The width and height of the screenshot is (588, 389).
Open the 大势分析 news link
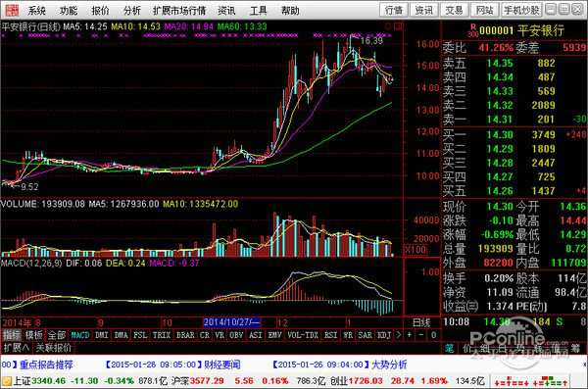pyautogui.click(x=389, y=365)
